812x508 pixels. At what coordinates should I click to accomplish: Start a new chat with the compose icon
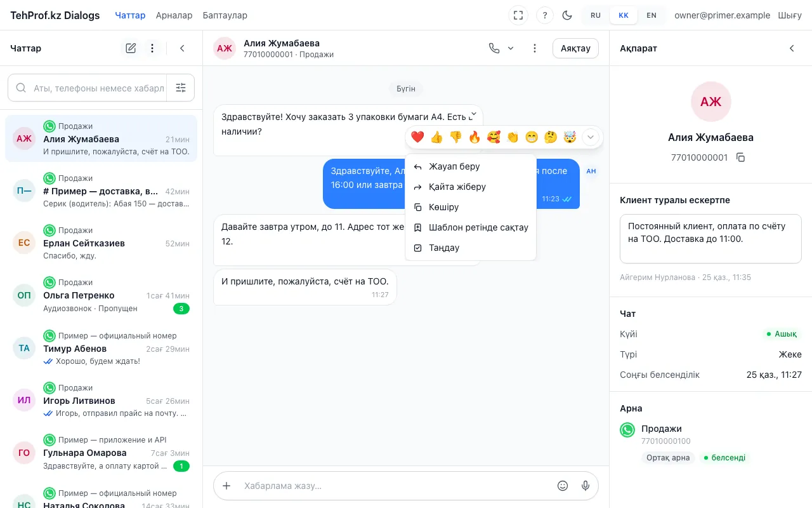tap(131, 48)
